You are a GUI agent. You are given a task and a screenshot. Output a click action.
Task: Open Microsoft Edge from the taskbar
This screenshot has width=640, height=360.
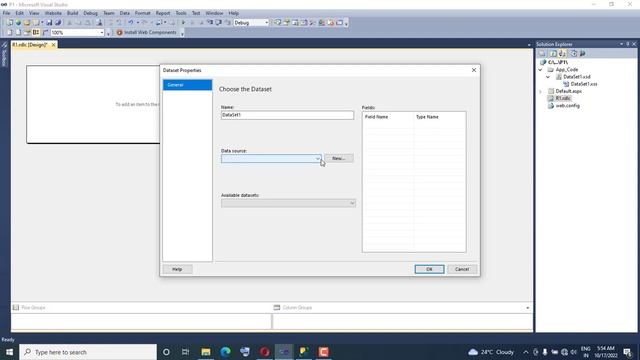click(225, 352)
